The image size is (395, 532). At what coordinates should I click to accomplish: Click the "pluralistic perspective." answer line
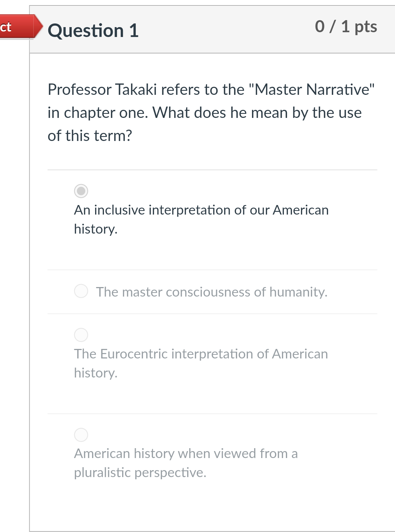(140, 473)
